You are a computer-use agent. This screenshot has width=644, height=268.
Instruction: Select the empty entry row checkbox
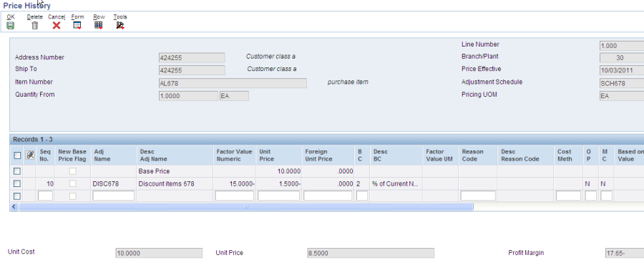point(17,196)
